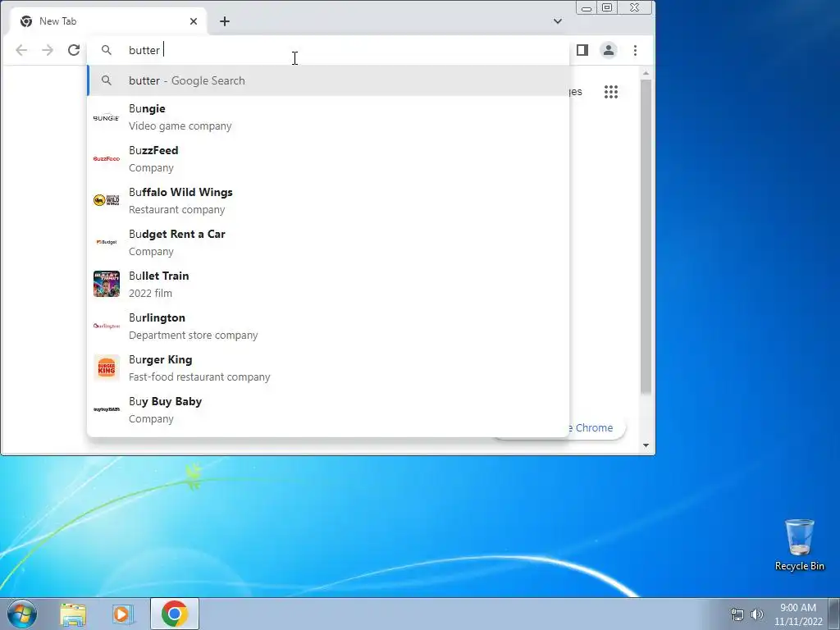Screen dimensions: 840x630
Task: Click the Bungie logo thumbnail
Action: [x=106, y=117]
